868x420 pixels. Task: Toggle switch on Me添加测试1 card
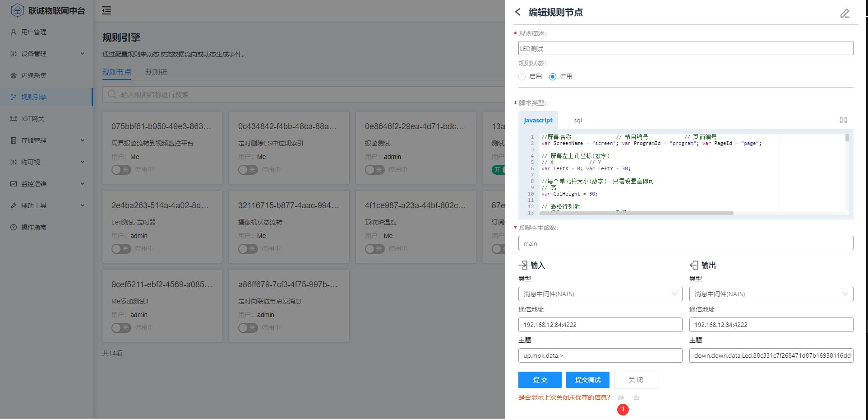pyautogui.click(x=121, y=328)
